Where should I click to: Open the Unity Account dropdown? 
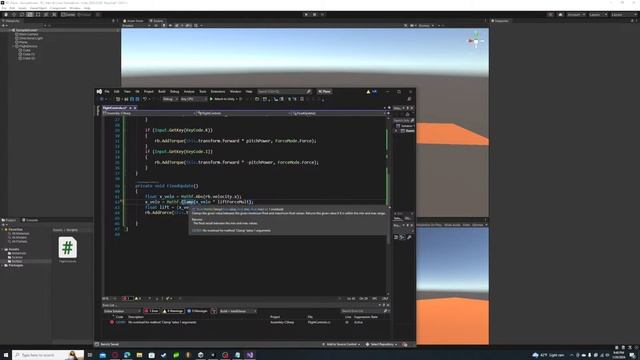point(576,15)
